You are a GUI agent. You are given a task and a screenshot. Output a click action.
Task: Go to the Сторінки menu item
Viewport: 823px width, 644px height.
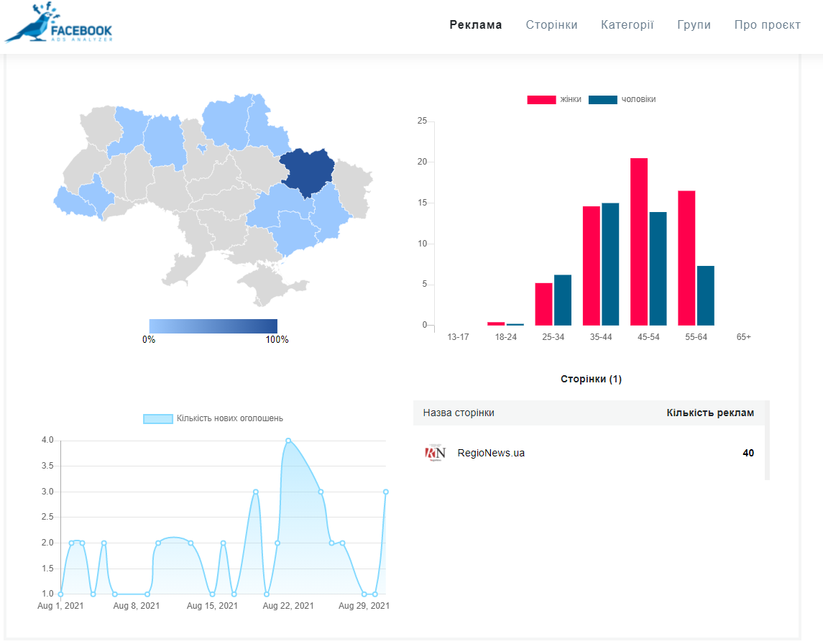tap(551, 25)
